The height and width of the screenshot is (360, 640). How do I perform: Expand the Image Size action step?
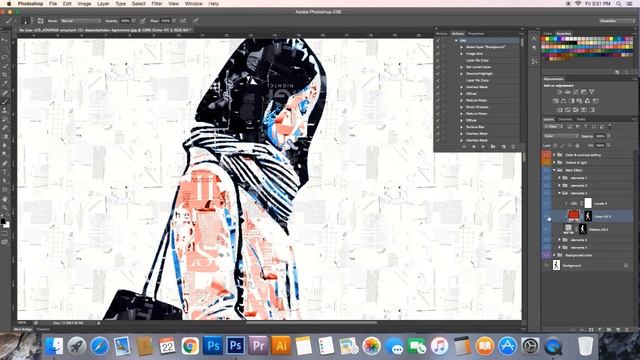click(462, 53)
